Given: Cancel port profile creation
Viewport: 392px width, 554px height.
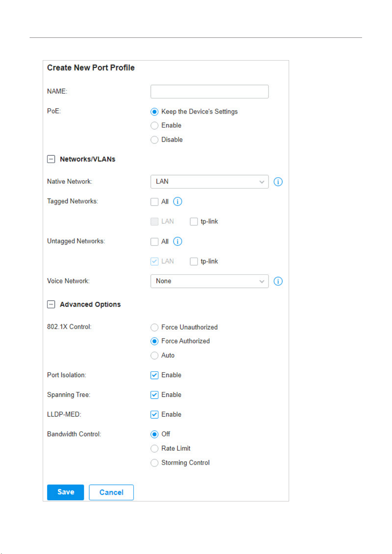Looking at the screenshot, I should tap(111, 492).
